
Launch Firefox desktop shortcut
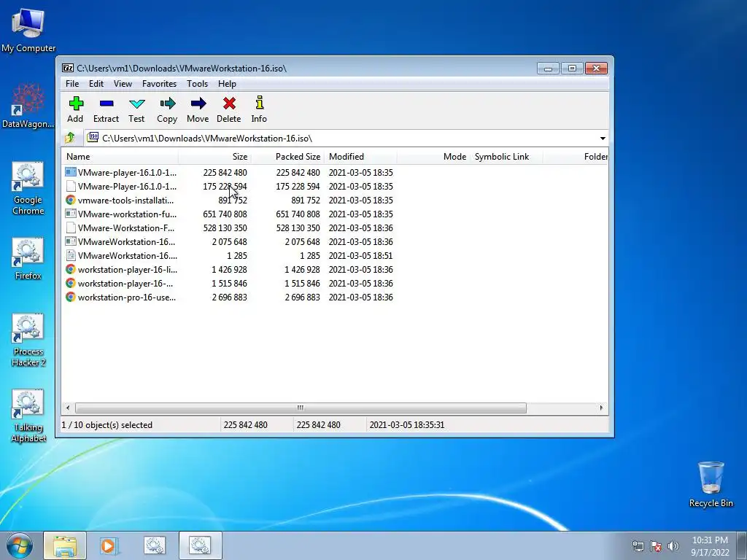28,259
